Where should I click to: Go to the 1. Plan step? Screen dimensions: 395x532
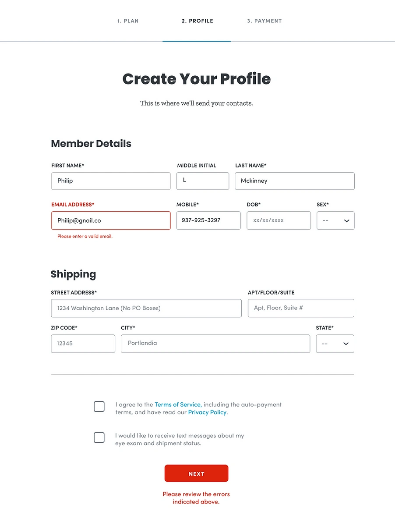(x=128, y=21)
